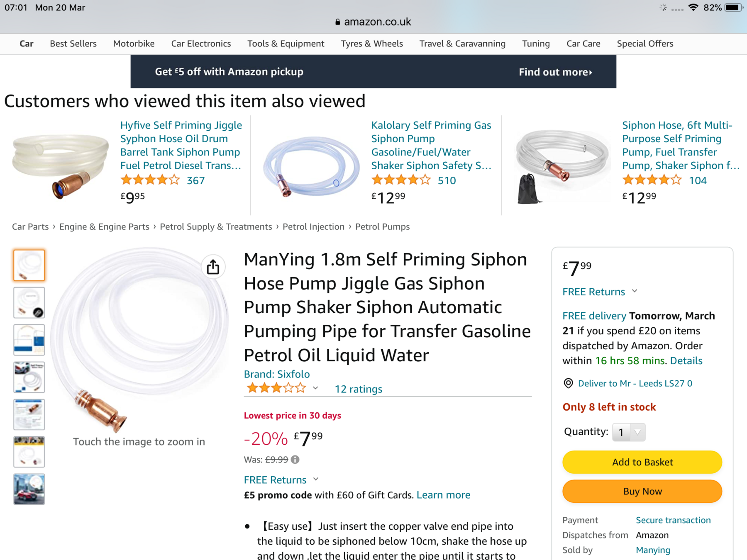
Task: Switch to Tools & Equipment category
Action: click(286, 44)
